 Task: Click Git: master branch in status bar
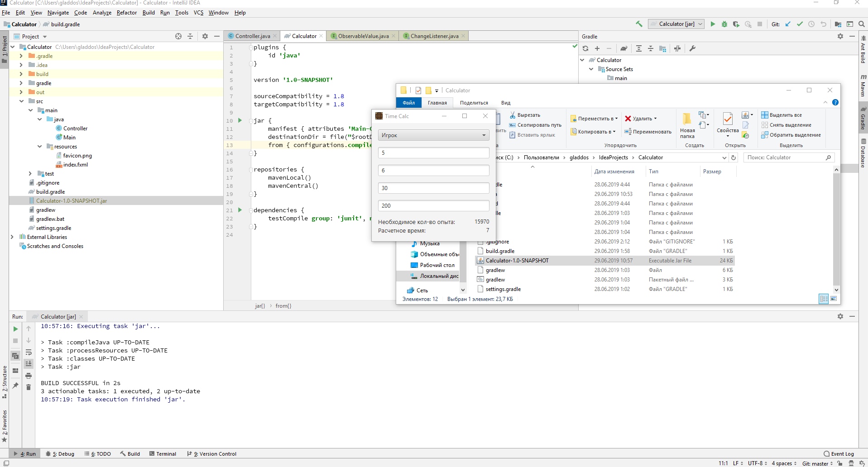[x=817, y=463]
